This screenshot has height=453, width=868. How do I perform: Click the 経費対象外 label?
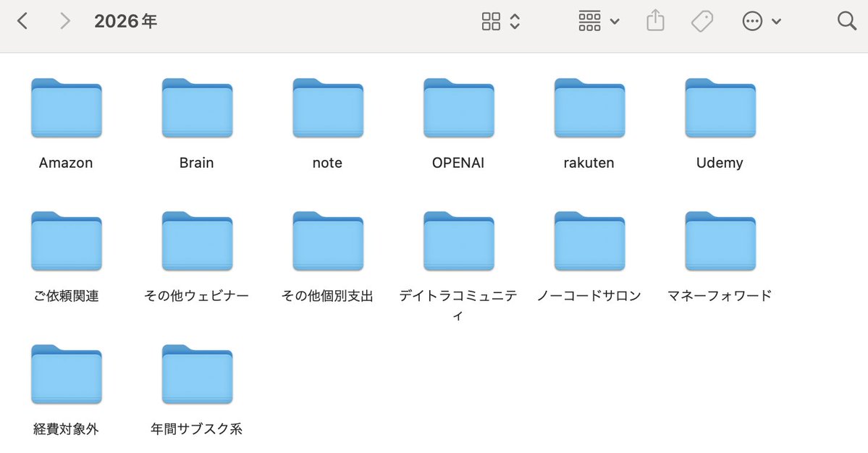[66, 428]
